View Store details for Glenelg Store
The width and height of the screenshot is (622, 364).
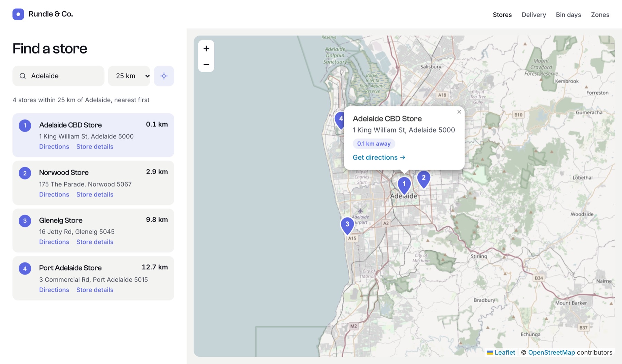point(95,242)
